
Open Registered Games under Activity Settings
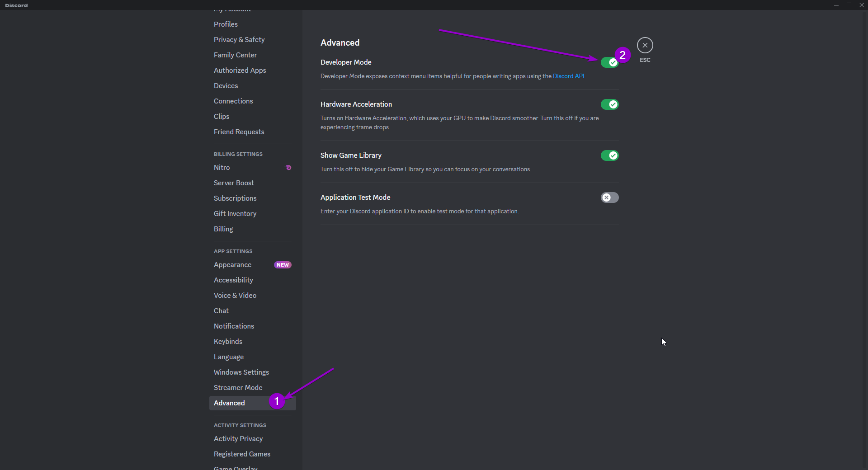point(242,454)
